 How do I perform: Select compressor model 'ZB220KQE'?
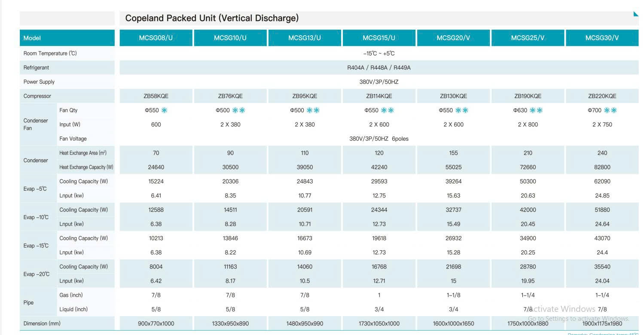click(x=602, y=96)
